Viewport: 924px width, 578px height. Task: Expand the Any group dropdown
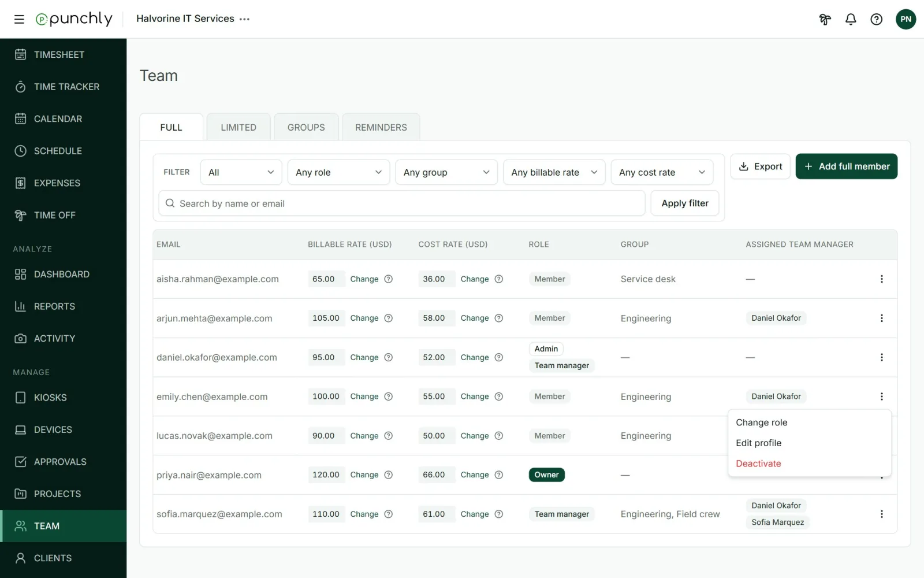[446, 172]
